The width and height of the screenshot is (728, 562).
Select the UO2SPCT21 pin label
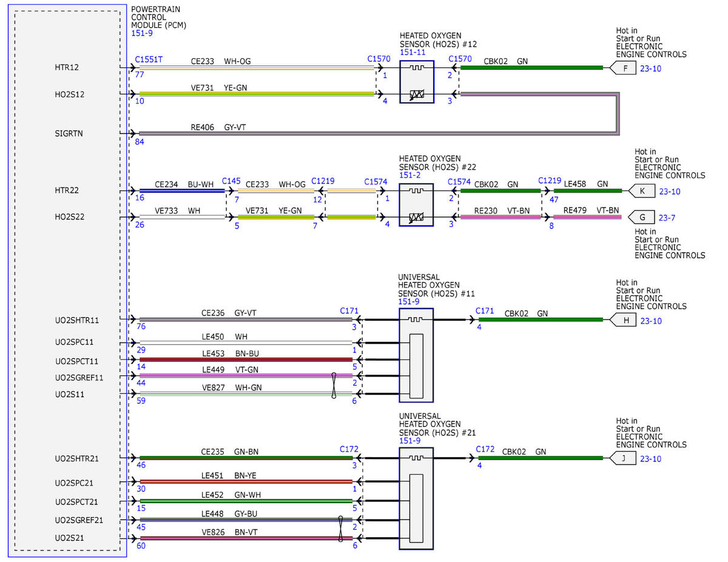[76, 502]
